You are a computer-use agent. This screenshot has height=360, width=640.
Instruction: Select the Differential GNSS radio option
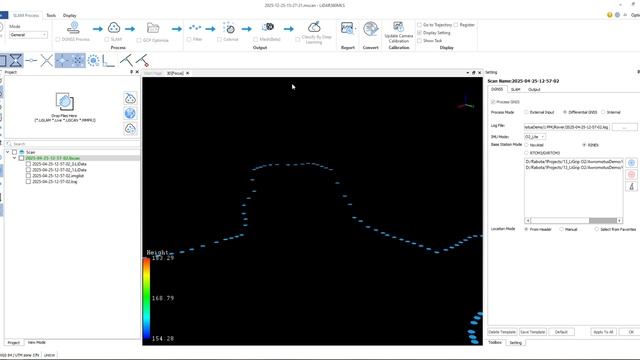(x=565, y=112)
